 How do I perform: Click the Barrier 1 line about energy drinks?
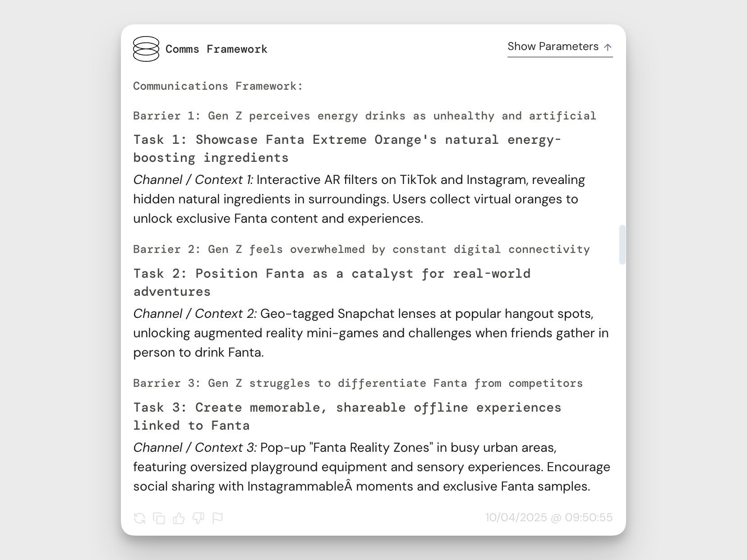(x=364, y=116)
